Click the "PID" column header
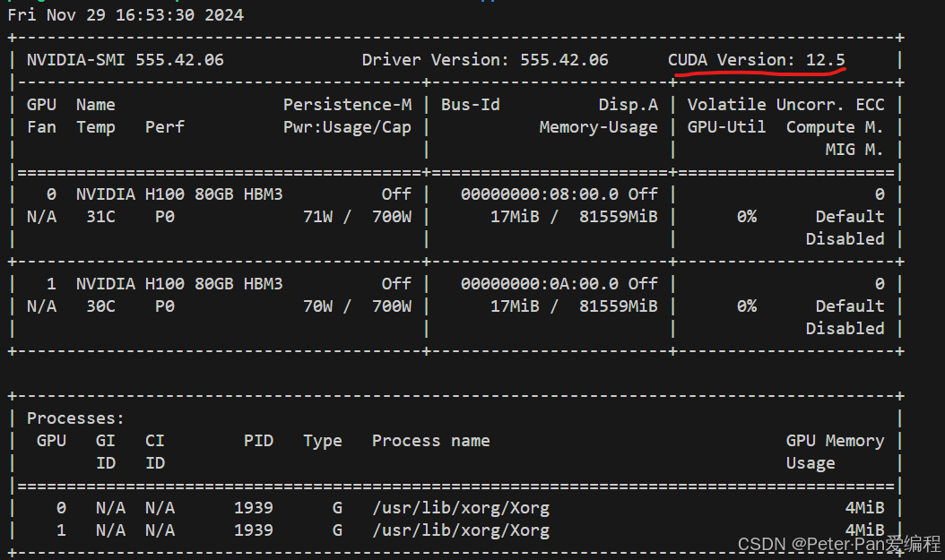Image resolution: width=945 pixels, height=560 pixels. pyautogui.click(x=258, y=441)
